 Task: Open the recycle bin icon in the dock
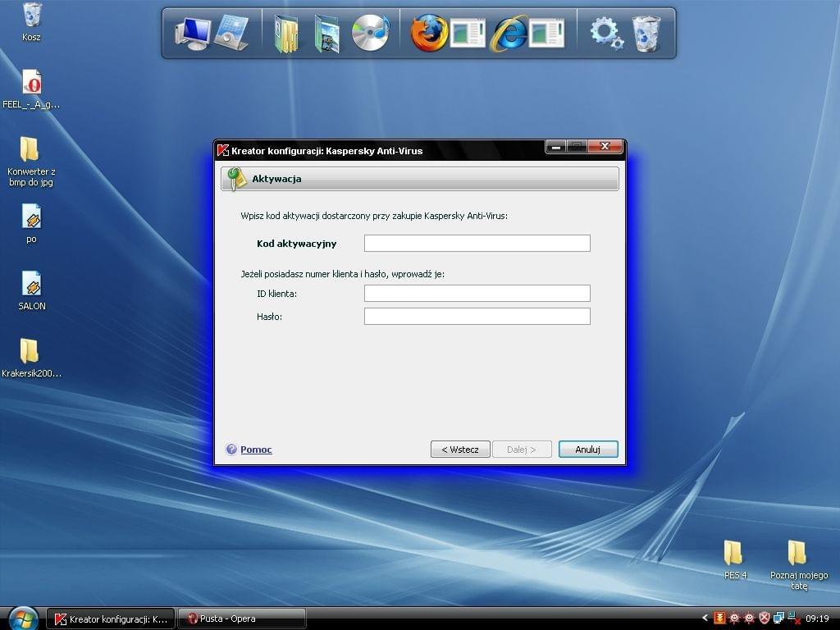tap(646, 33)
